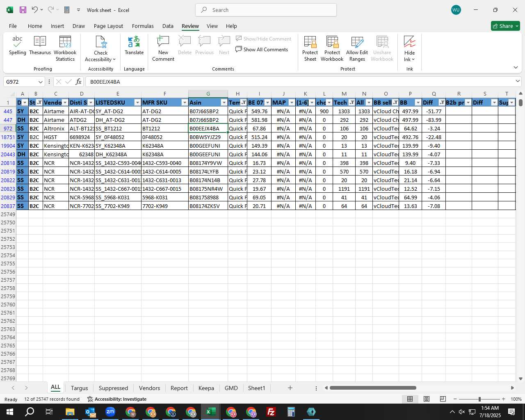
Task: Expand the formula bar
Action: (x=518, y=82)
